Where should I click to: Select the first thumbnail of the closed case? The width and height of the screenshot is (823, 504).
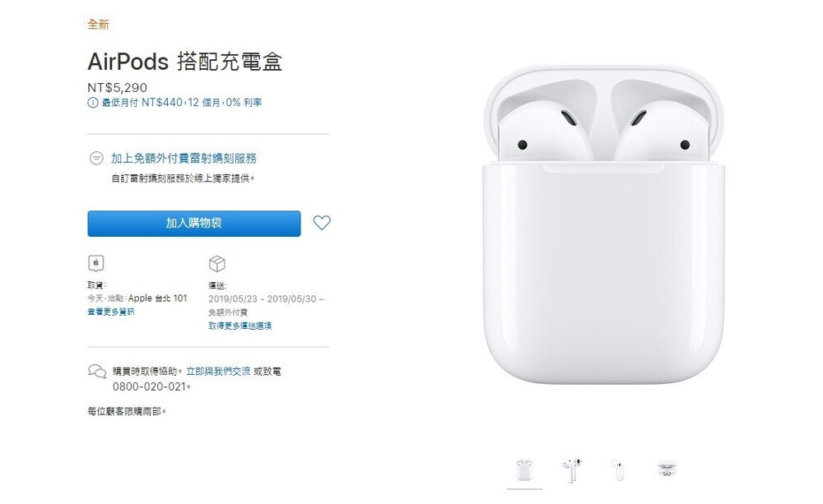tap(523, 470)
